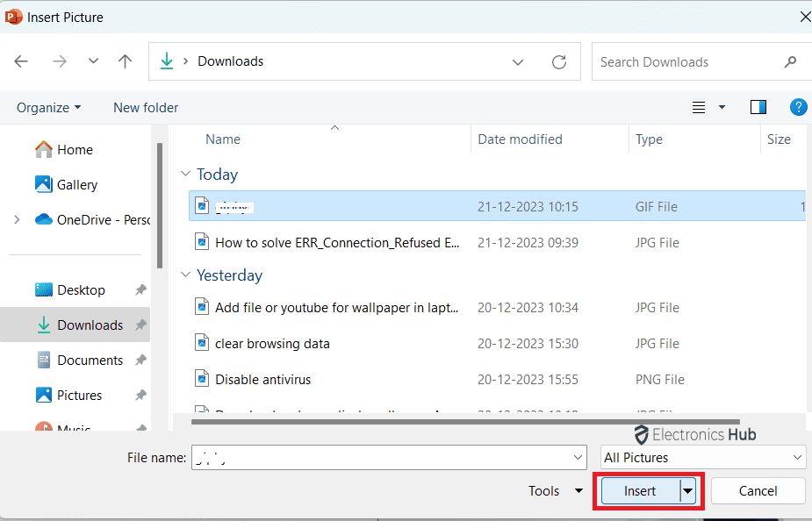The height and width of the screenshot is (521, 812).
Task: Refresh the Downloads folder listing
Action: coord(558,62)
